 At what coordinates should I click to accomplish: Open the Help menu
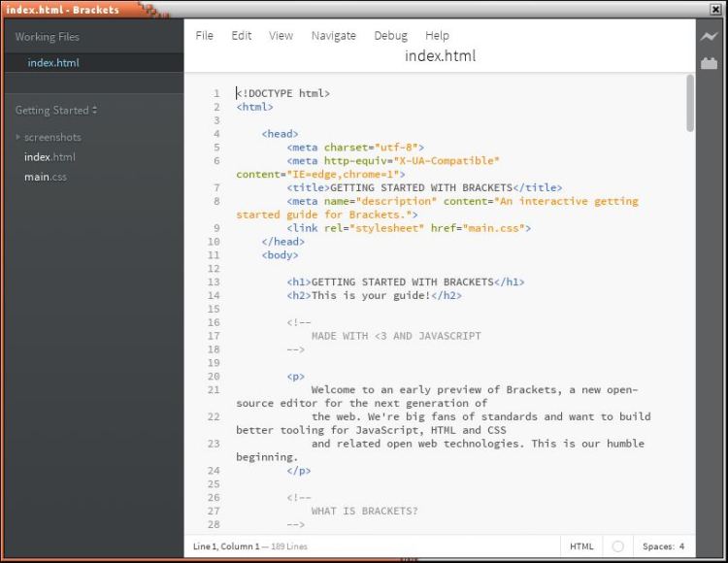(437, 36)
